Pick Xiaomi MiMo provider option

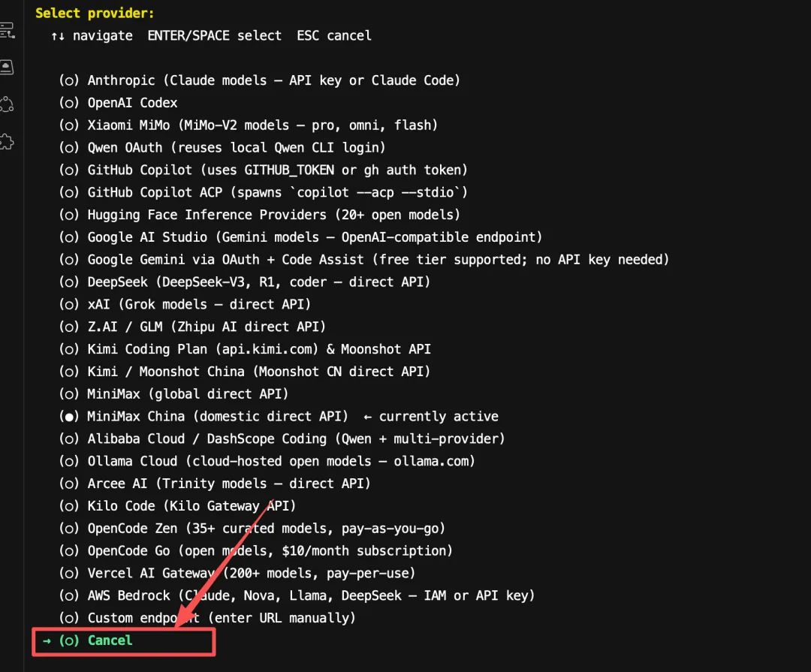tap(249, 125)
